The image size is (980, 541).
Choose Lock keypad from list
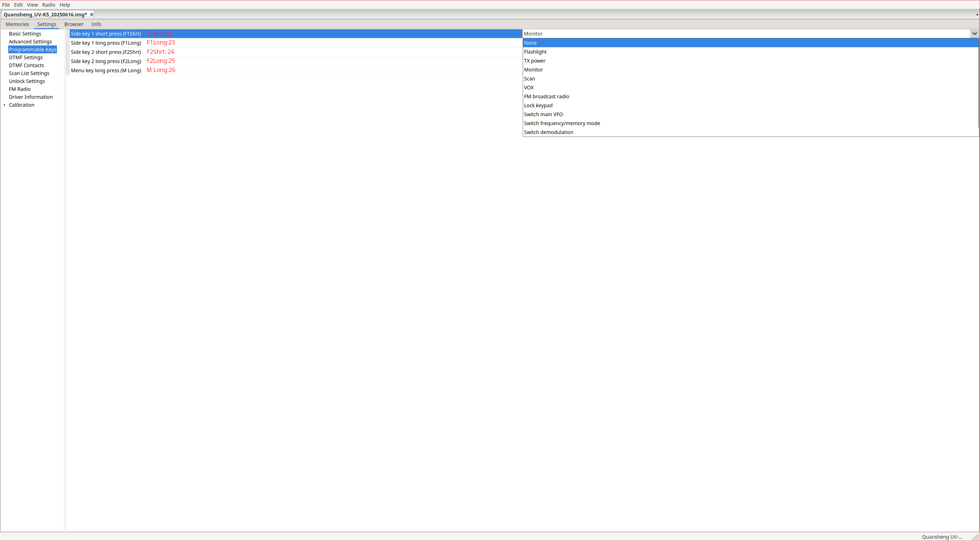pos(538,105)
